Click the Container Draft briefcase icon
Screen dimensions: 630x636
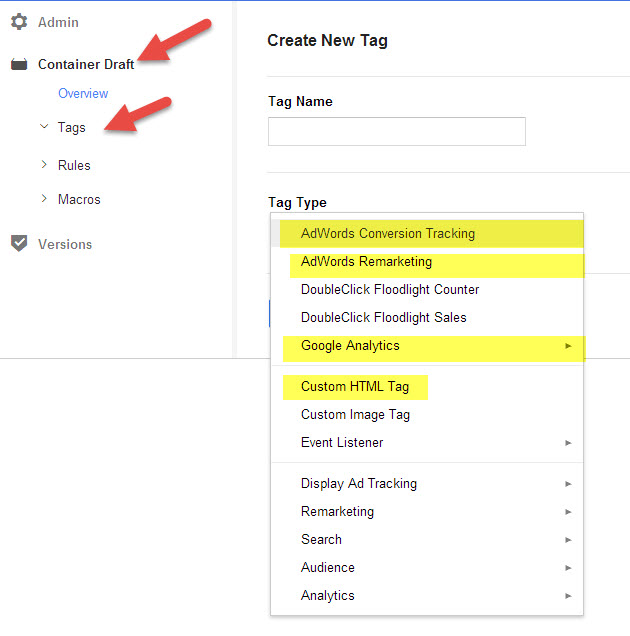19,64
